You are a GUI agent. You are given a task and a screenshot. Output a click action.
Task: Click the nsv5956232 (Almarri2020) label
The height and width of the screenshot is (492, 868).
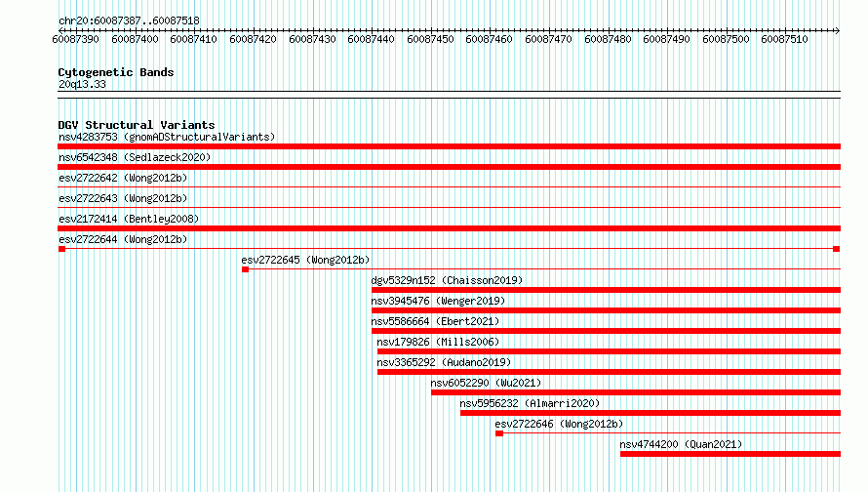click(530, 403)
